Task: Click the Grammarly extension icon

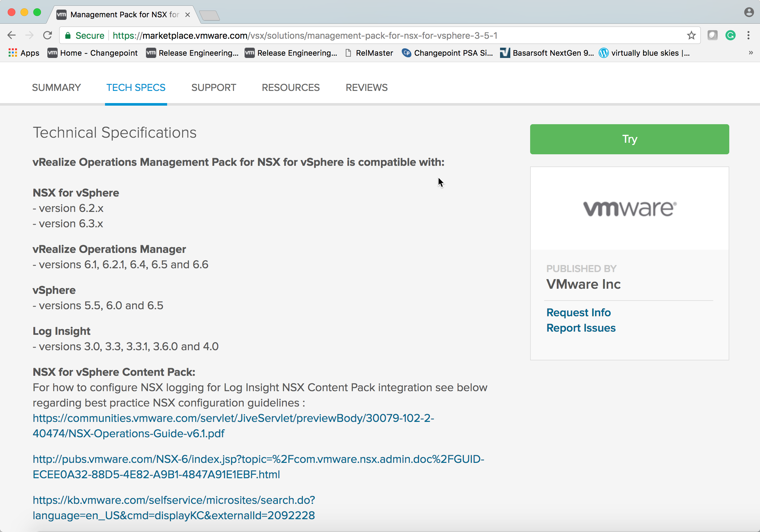Action: [x=731, y=35]
